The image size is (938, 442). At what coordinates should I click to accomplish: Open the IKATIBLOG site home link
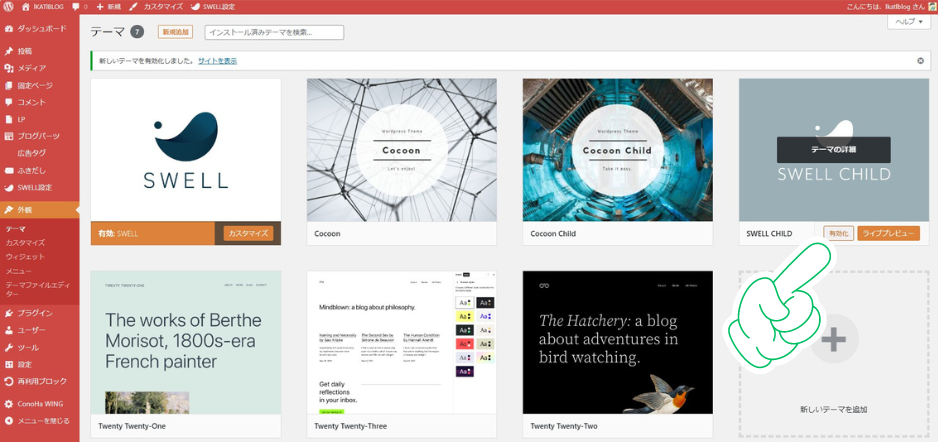pyautogui.click(x=41, y=7)
